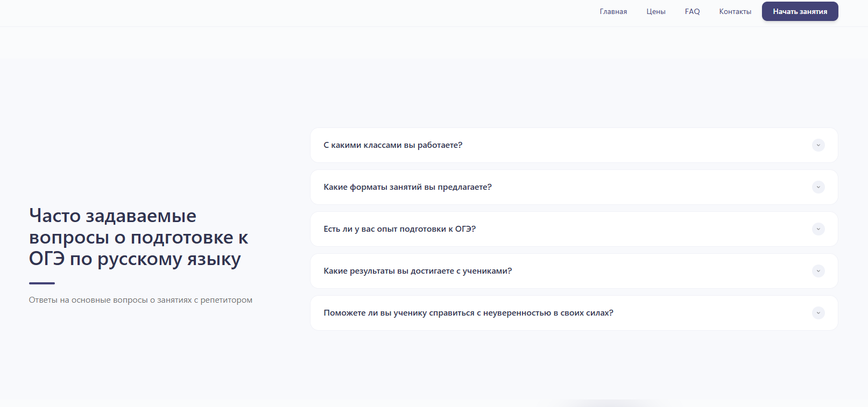The width and height of the screenshot is (868, 407).
Task: Select FAQ in top navigation
Action: pos(692,12)
